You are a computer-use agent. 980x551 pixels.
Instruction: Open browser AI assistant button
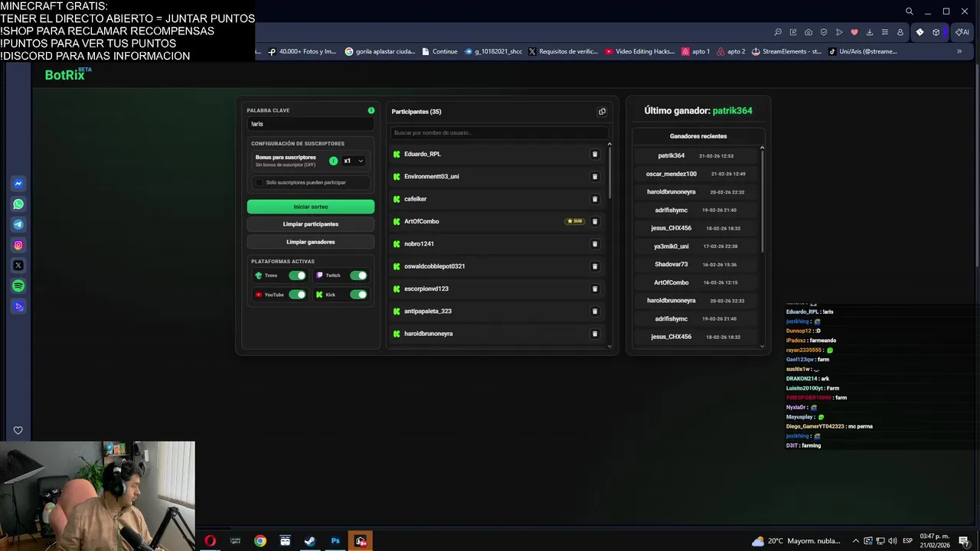(962, 32)
